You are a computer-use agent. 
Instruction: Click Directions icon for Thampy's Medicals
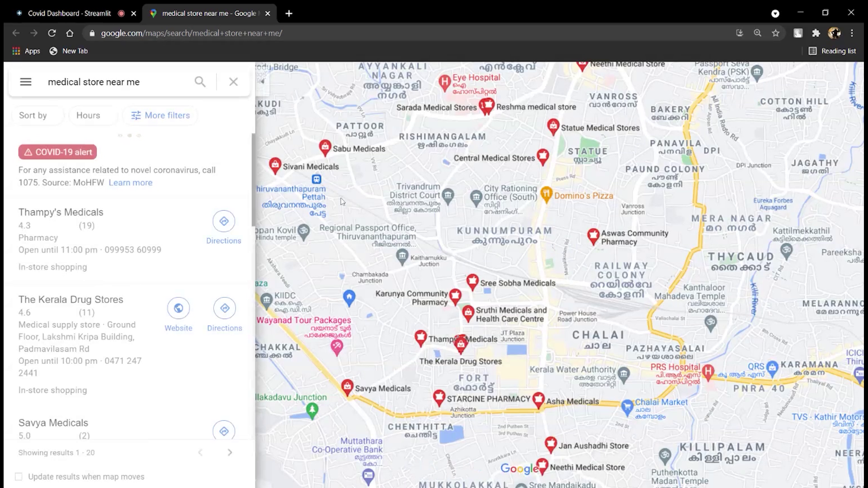[x=224, y=221]
